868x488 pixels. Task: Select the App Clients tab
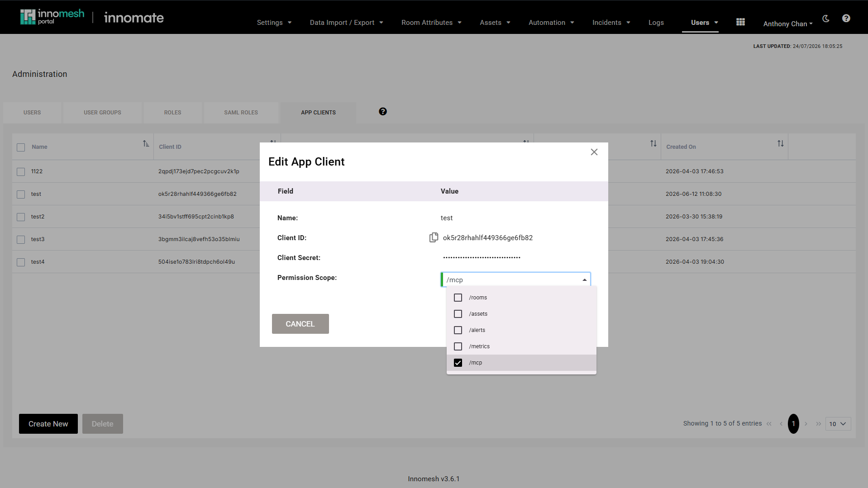click(318, 112)
